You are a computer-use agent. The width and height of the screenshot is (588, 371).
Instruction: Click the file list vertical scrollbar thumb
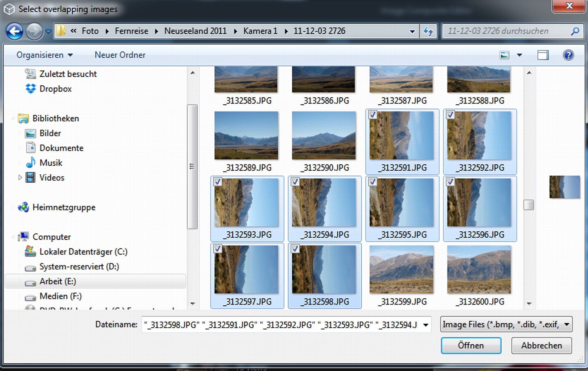click(529, 205)
